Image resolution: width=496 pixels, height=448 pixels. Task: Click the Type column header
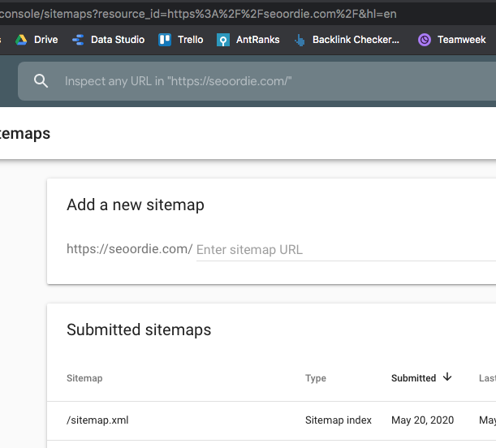coord(315,378)
